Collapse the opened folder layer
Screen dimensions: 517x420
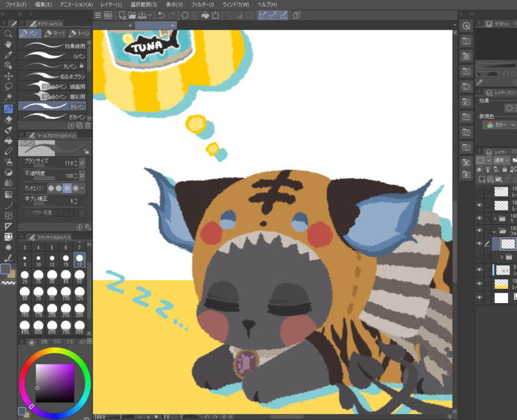click(x=494, y=231)
